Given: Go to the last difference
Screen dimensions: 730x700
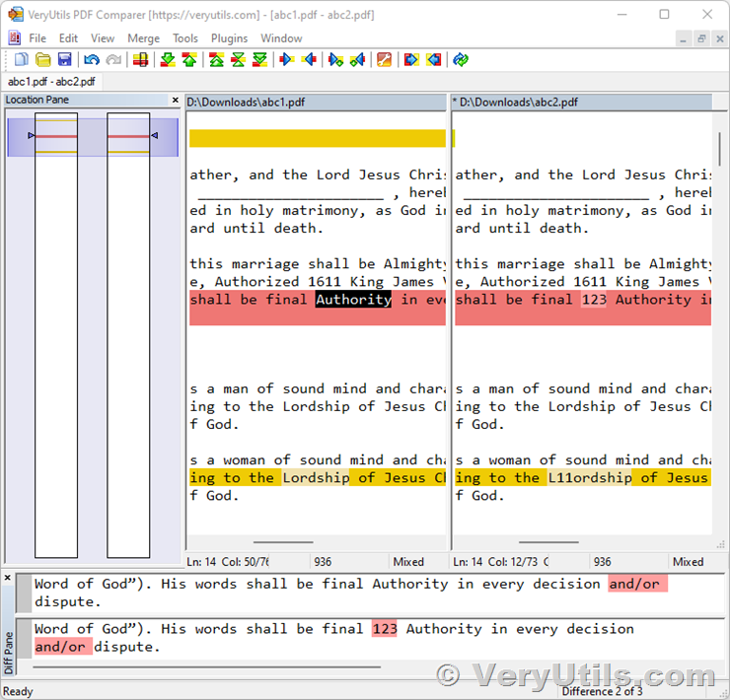Looking at the screenshot, I should pos(259,59).
